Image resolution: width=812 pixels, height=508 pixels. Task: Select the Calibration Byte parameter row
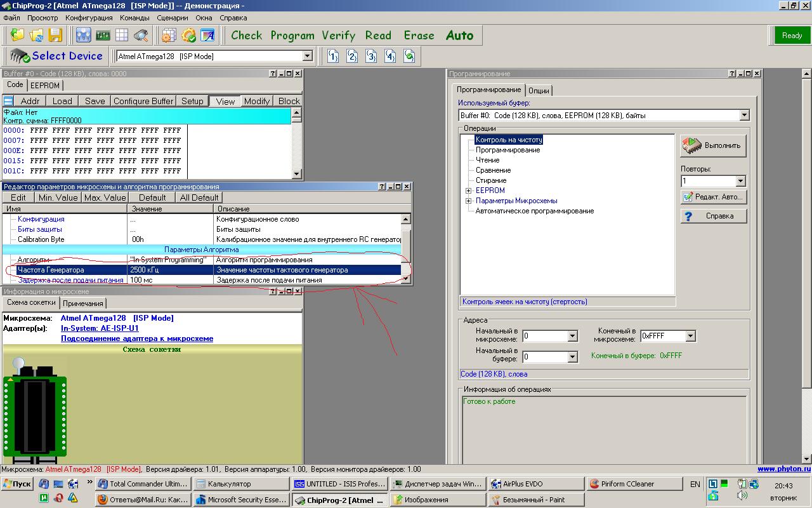[202, 239]
